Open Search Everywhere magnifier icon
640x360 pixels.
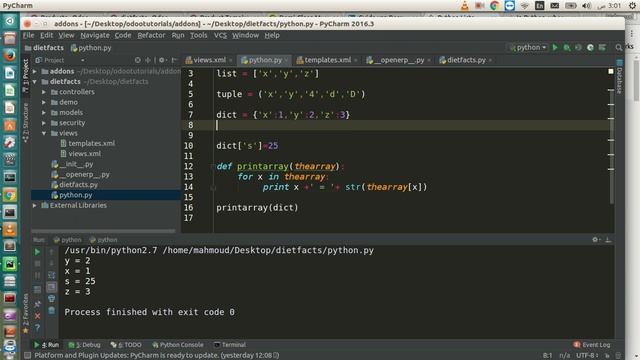tap(619, 47)
